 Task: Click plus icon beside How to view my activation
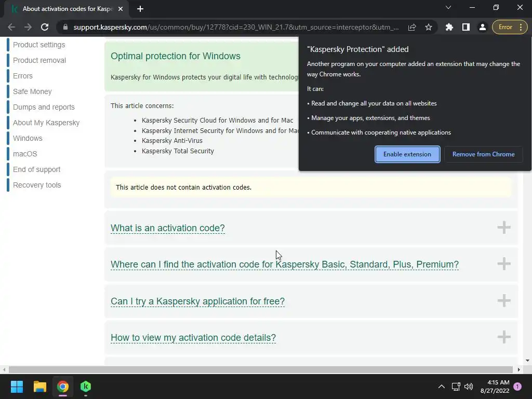pos(504,337)
